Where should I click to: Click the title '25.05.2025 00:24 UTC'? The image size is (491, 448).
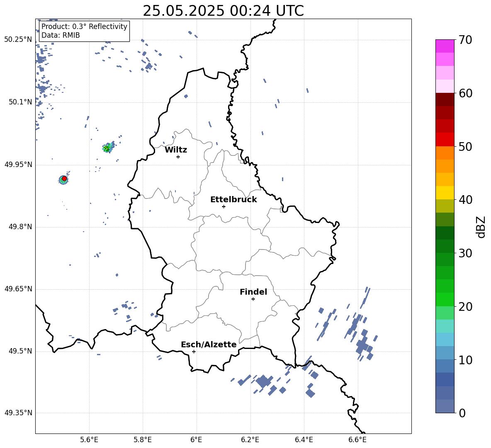click(223, 11)
